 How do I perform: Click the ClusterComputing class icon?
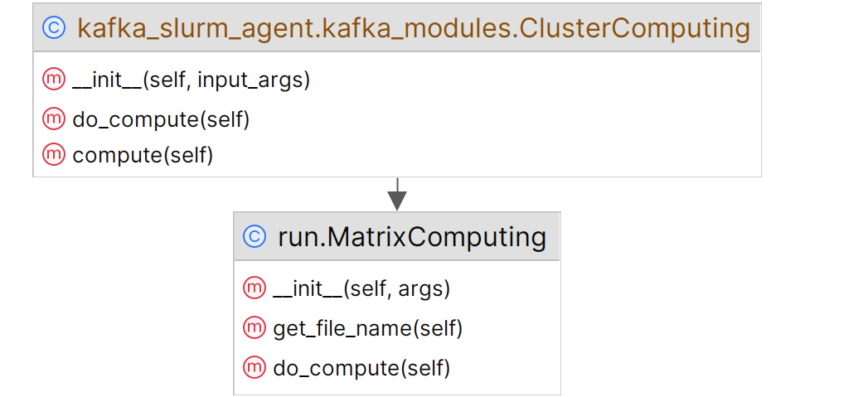(54, 28)
